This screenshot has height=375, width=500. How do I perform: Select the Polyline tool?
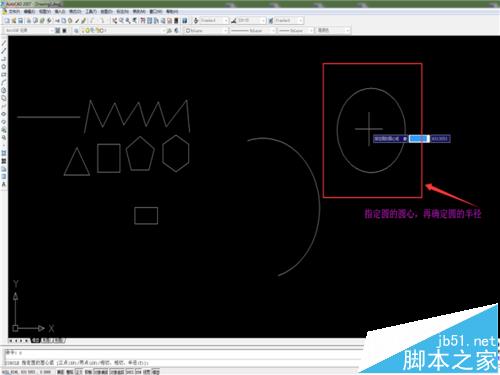[4, 59]
